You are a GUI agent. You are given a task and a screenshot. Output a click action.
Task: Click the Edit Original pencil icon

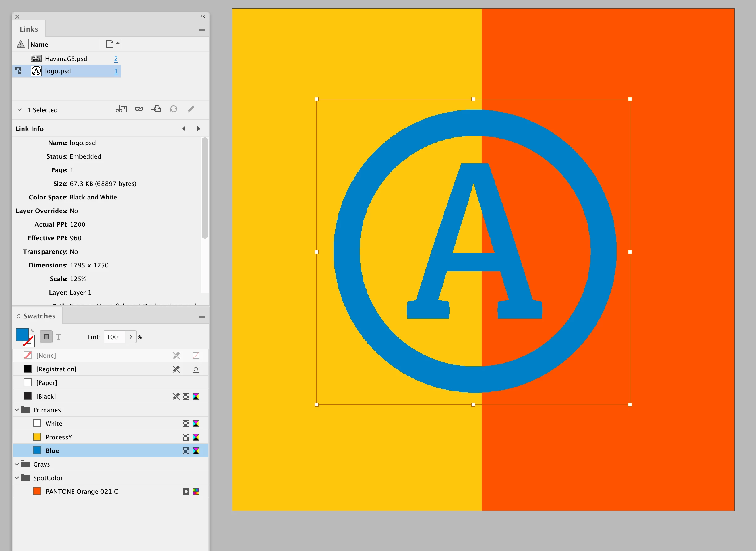[x=191, y=109]
